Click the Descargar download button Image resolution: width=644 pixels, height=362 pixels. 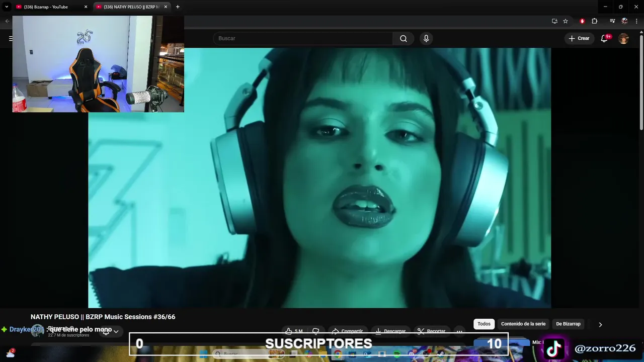(x=390, y=331)
